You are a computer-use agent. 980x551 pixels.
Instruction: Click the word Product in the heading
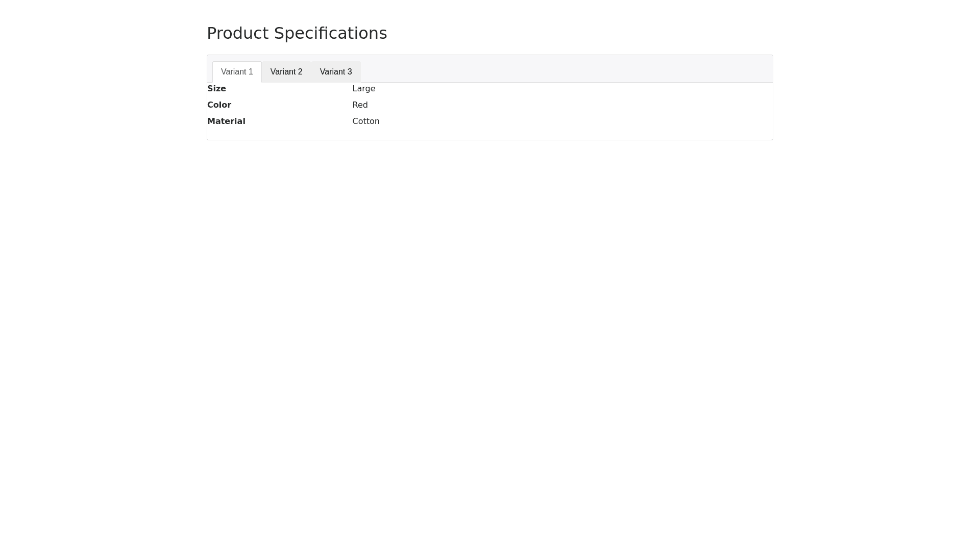click(x=237, y=33)
